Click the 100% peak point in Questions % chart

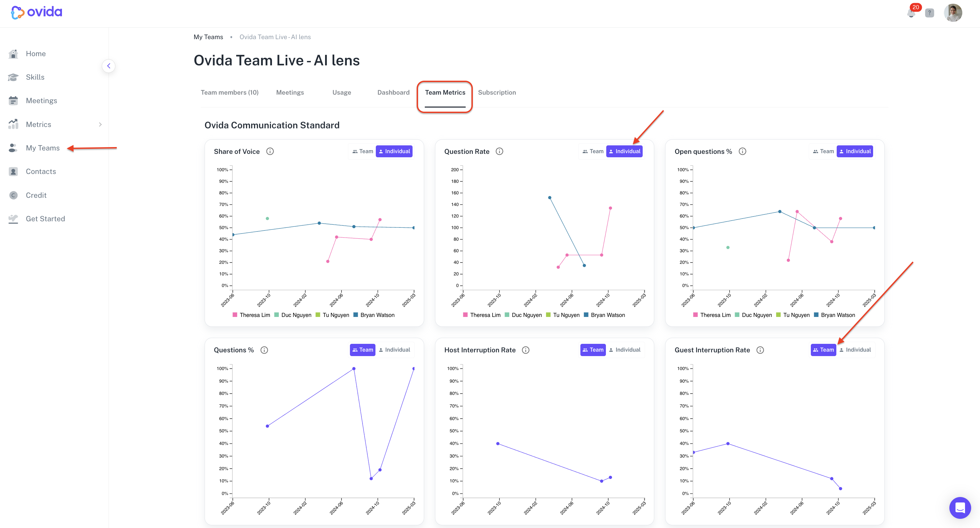(354, 369)
